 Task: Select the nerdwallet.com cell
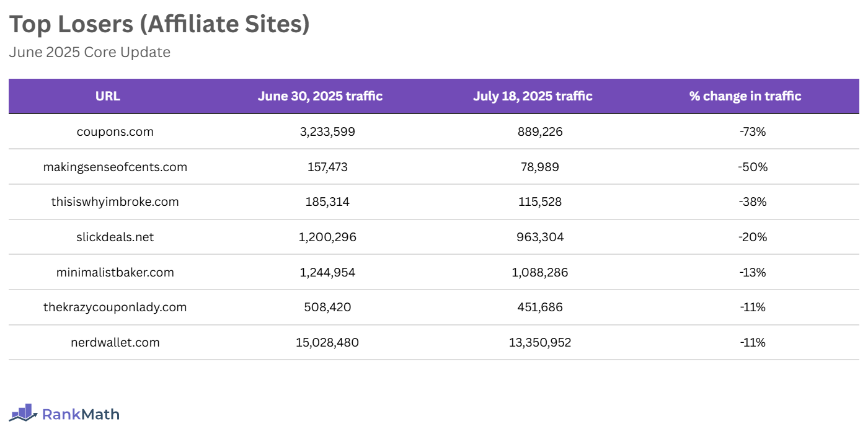coord(115,342)
